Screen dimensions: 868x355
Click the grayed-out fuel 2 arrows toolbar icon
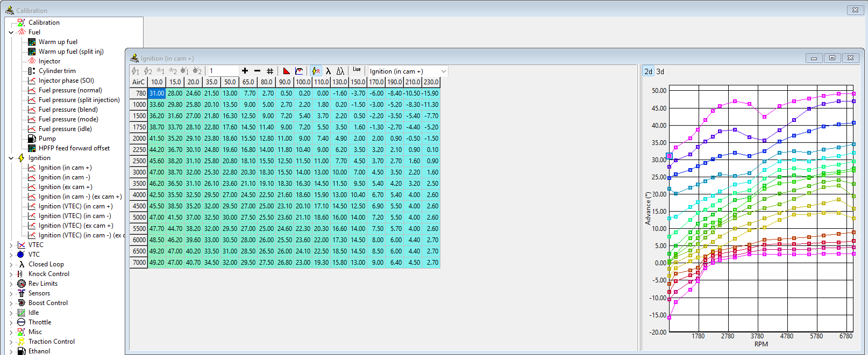pos(173,71)
